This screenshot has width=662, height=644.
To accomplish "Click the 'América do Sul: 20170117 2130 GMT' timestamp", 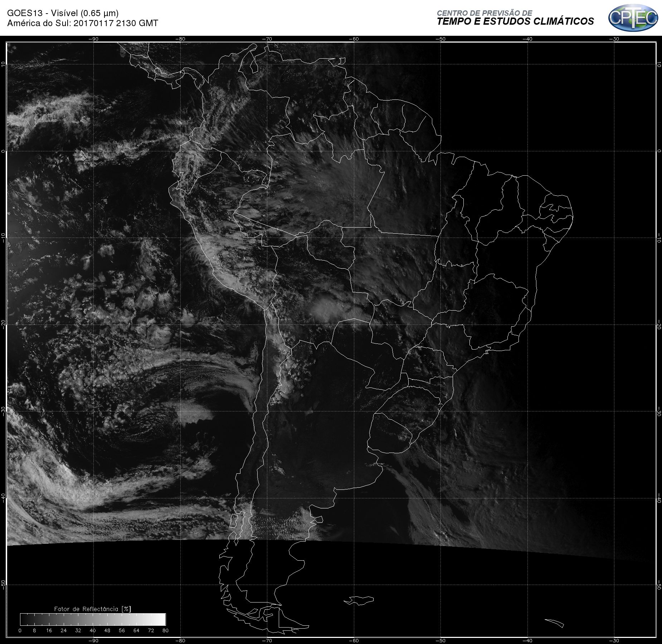I will pos(83,23).
